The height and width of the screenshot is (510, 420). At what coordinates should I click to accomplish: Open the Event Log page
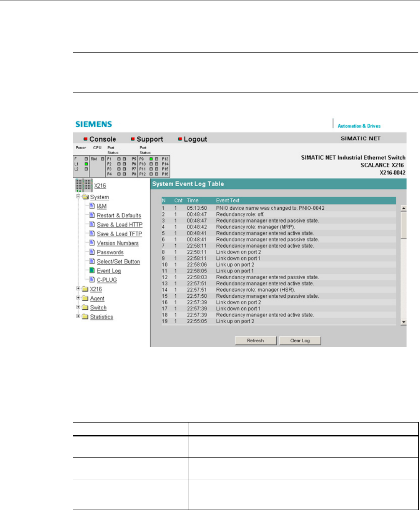pyautogui.click(x=109, y=271)
